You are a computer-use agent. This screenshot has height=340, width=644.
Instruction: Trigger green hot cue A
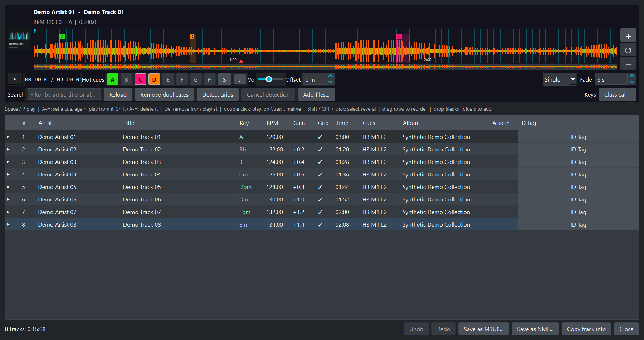(113, 79)
